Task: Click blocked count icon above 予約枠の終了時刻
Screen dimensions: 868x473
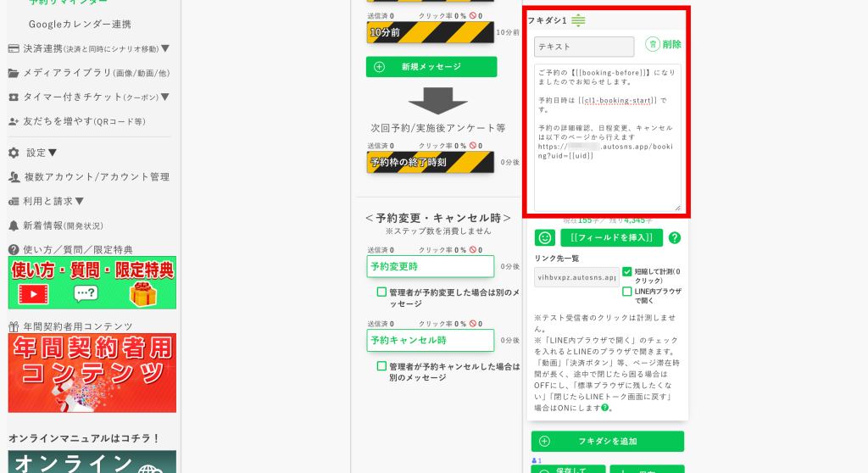Action: tap(473, 146)
